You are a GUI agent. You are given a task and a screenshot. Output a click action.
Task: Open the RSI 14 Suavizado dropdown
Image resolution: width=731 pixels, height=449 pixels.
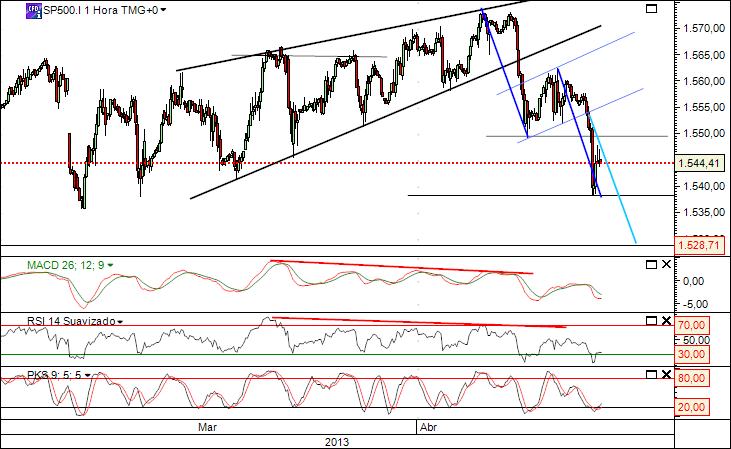[x=120, y=322]
